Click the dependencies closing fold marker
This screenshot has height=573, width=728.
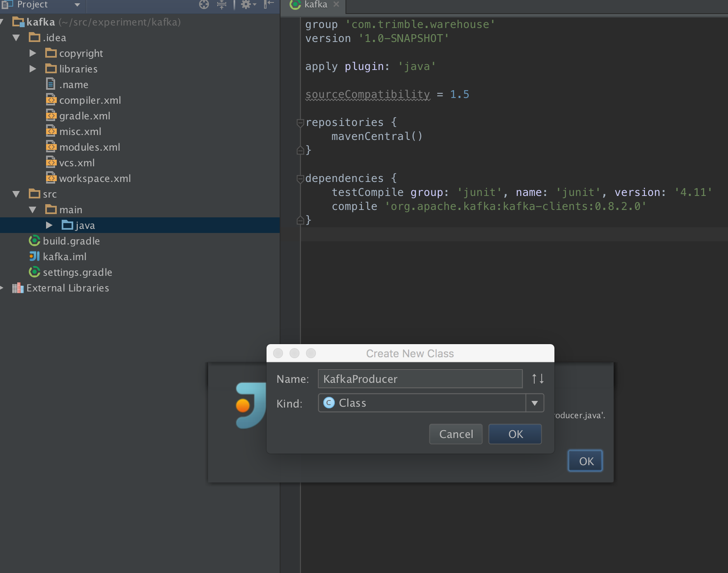click(300, 220)
